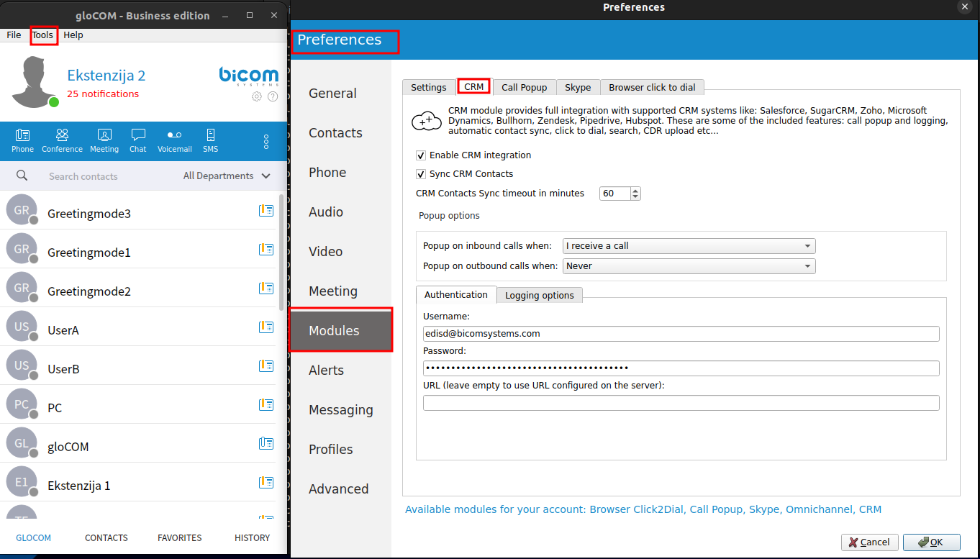Click the phone icon beside Greetingmode2
The image size is (980, 559).
(x=266, y=288)
